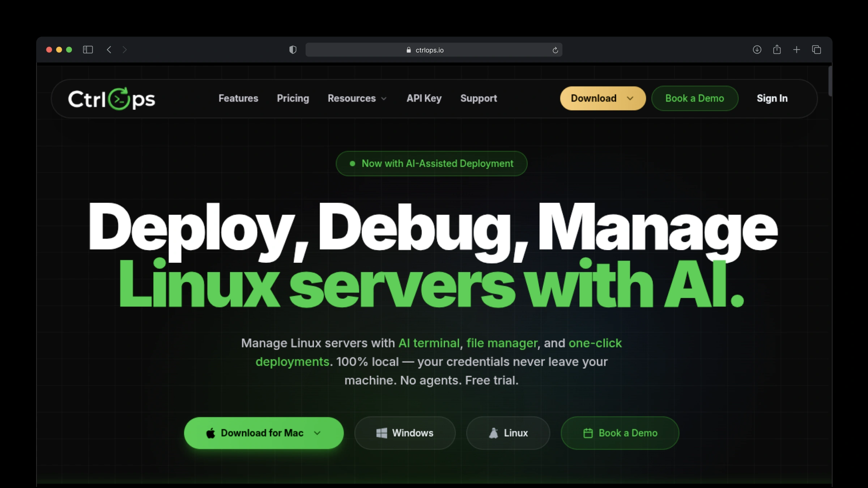The height and width of the screenshot is (488, 868).
Task: Click Book a Demo with calendar icon
Action: (x=620, y=433)
